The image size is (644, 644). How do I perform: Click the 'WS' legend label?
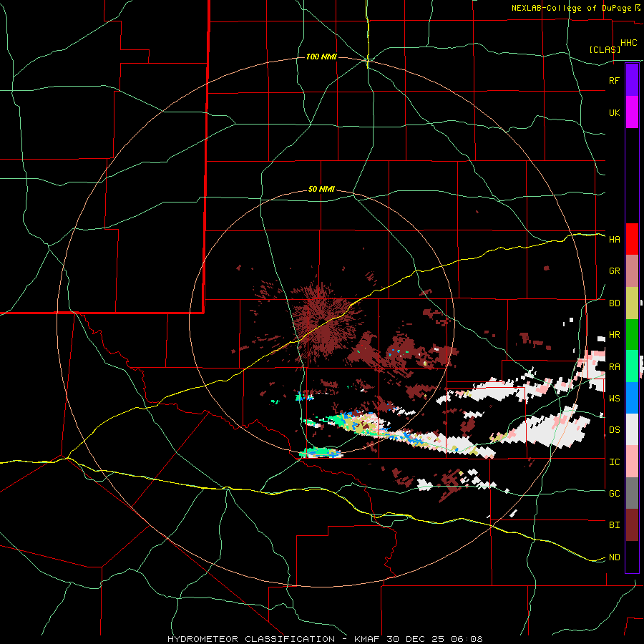(x=614, y=399)
